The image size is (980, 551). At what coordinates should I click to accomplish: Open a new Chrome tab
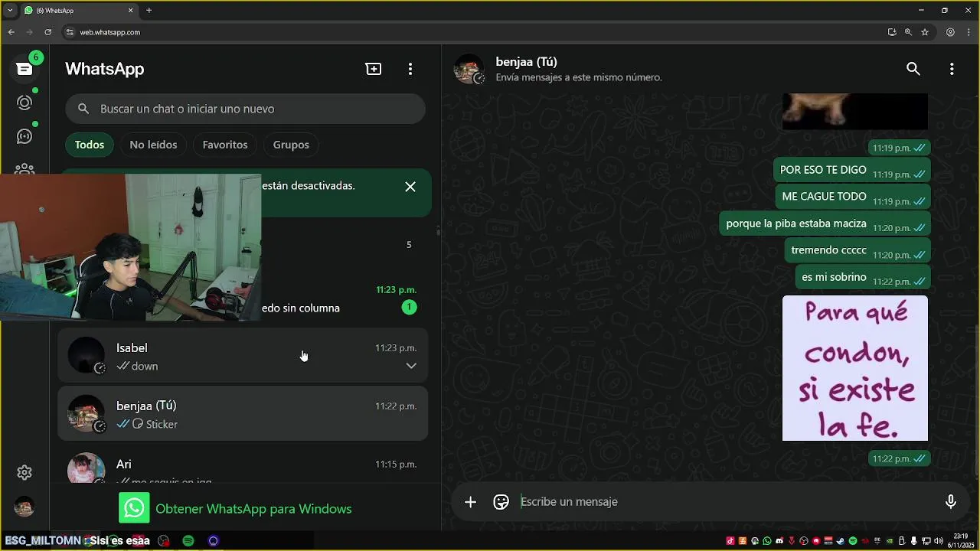[149, 11]
